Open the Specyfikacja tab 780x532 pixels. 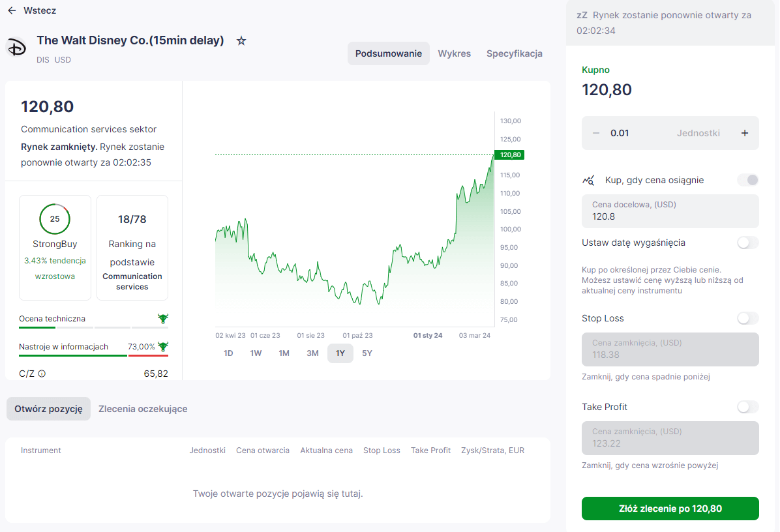point(515,53)
